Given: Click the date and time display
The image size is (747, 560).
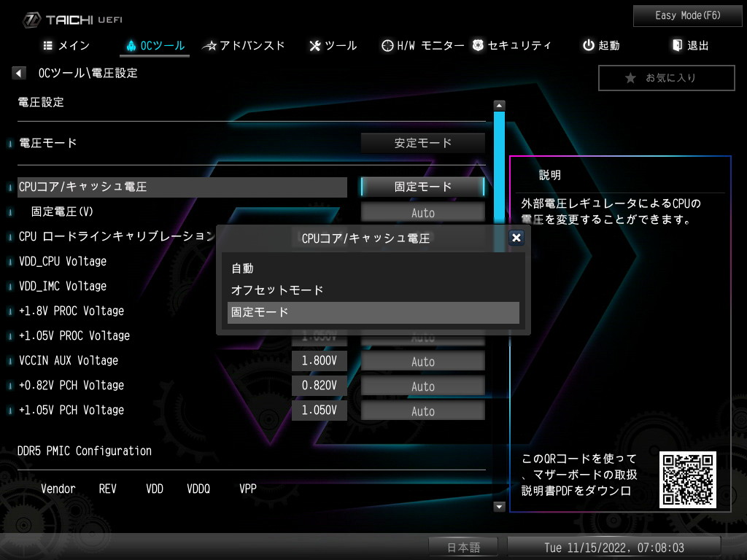Looking at the screenshot, I should [x=614, y=548].
